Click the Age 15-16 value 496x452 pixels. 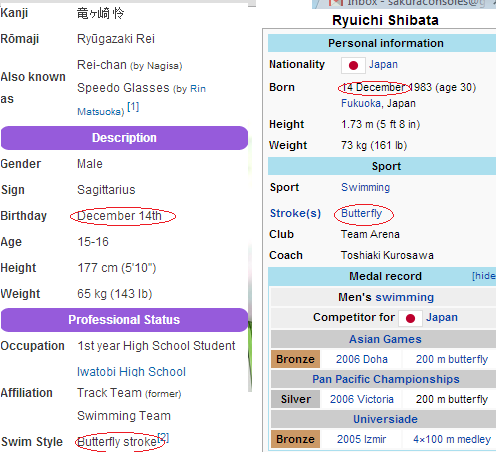pos(93,242)
